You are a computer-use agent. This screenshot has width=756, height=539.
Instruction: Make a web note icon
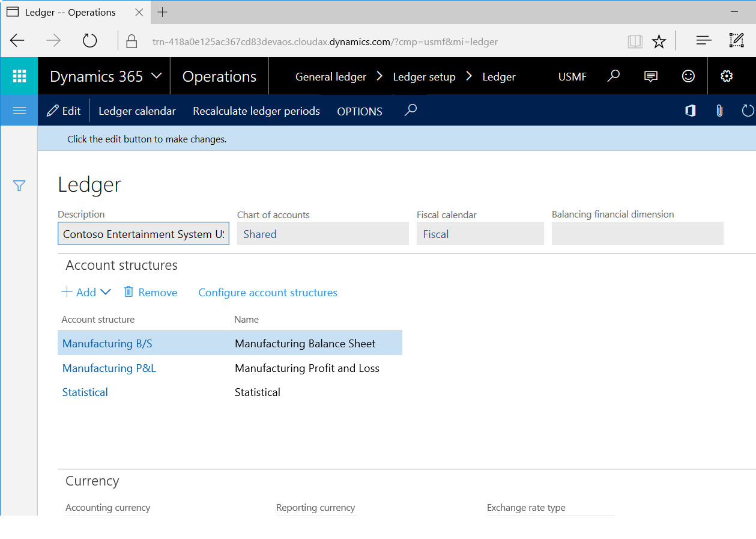736,41
